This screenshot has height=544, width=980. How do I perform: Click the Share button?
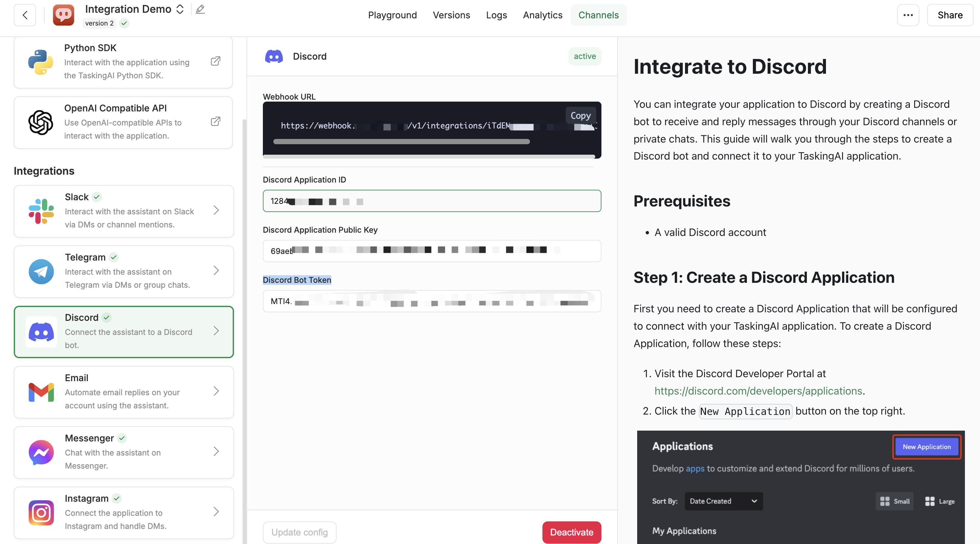[950, 15]
